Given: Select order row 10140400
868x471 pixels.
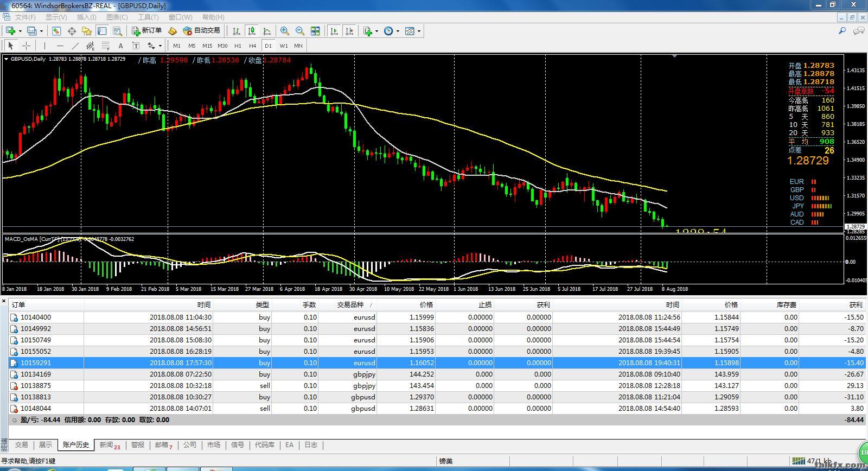Looking at the screenshot, I should [x=438, y=317].
